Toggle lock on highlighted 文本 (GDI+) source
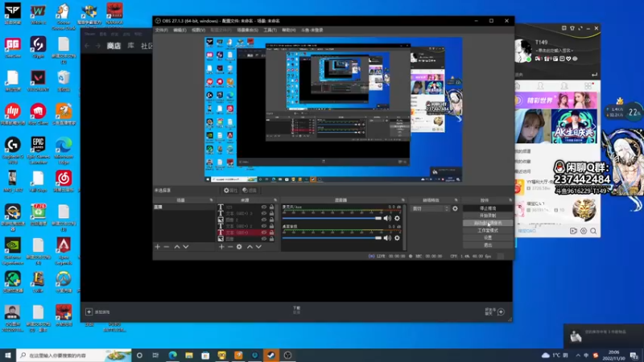The width and height of the screenshot is (644, 362). click(271, 232)
